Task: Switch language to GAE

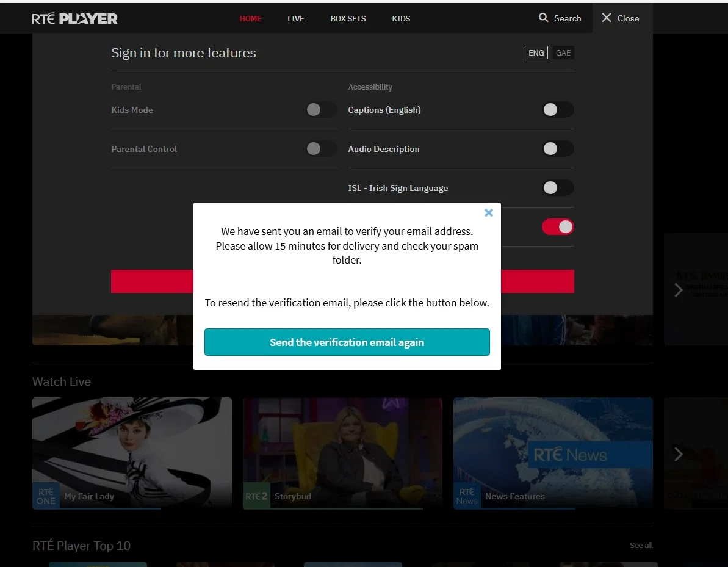Action: [x=563, y=52]
